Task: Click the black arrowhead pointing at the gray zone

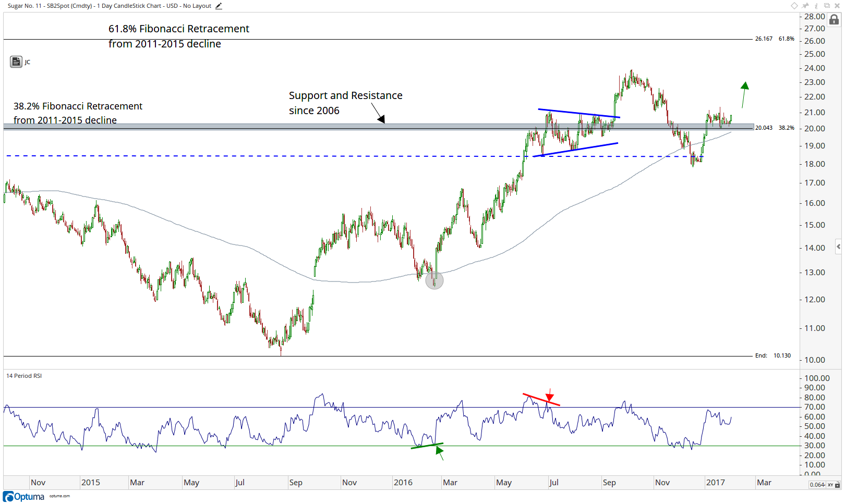Action: pyautogui.click(x=382, y=119)
